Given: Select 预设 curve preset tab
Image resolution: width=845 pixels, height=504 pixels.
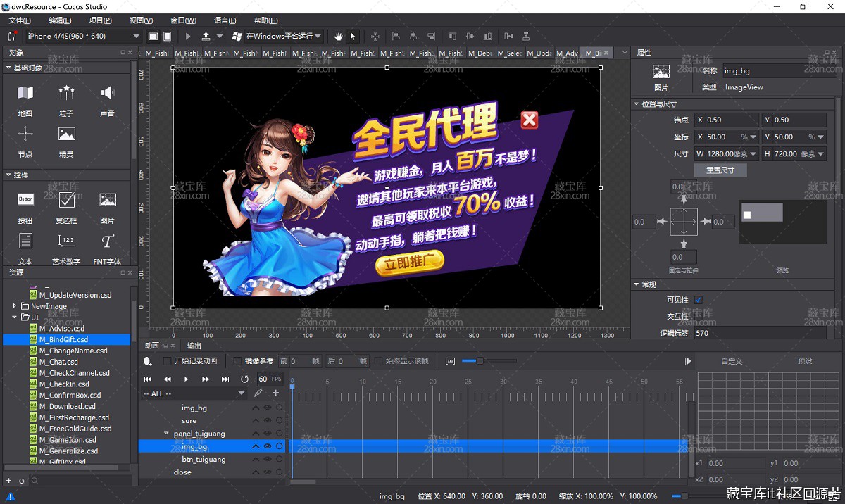Looking at the screenshot, I should pos(805,361).
